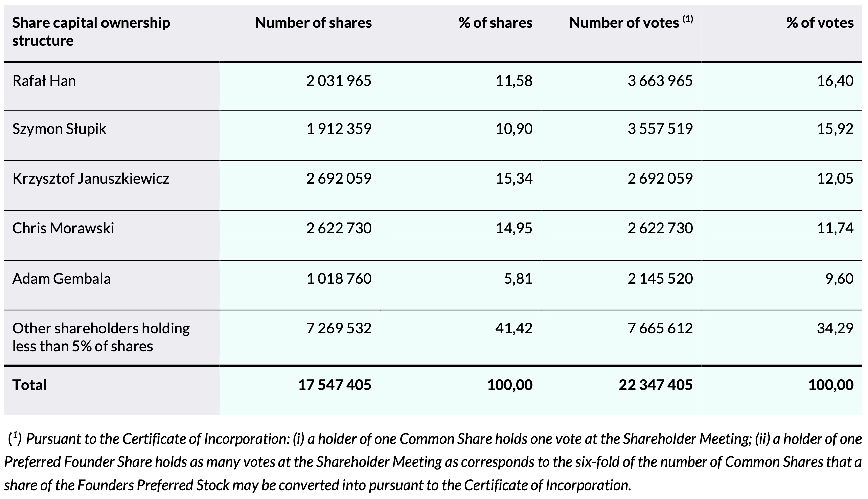
Task: Select the '% of votes' column header
Action: tap(820, 23)
